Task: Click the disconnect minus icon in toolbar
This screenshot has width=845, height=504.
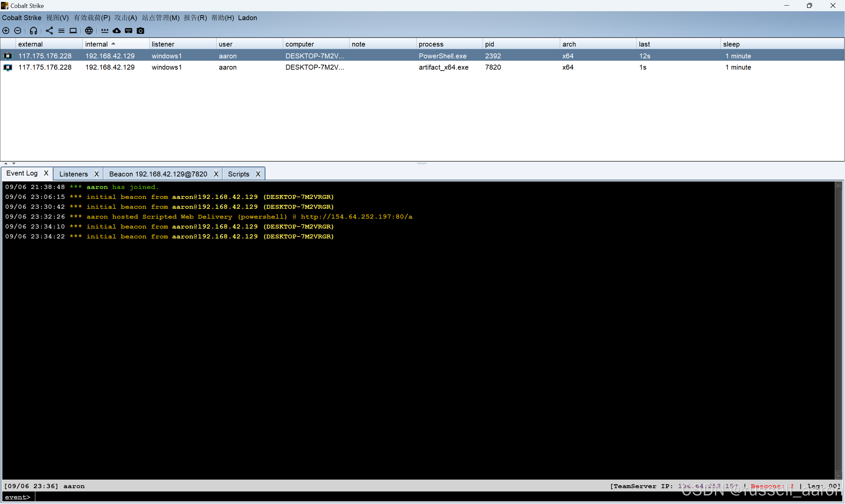Action: click(x=18, y=31)
